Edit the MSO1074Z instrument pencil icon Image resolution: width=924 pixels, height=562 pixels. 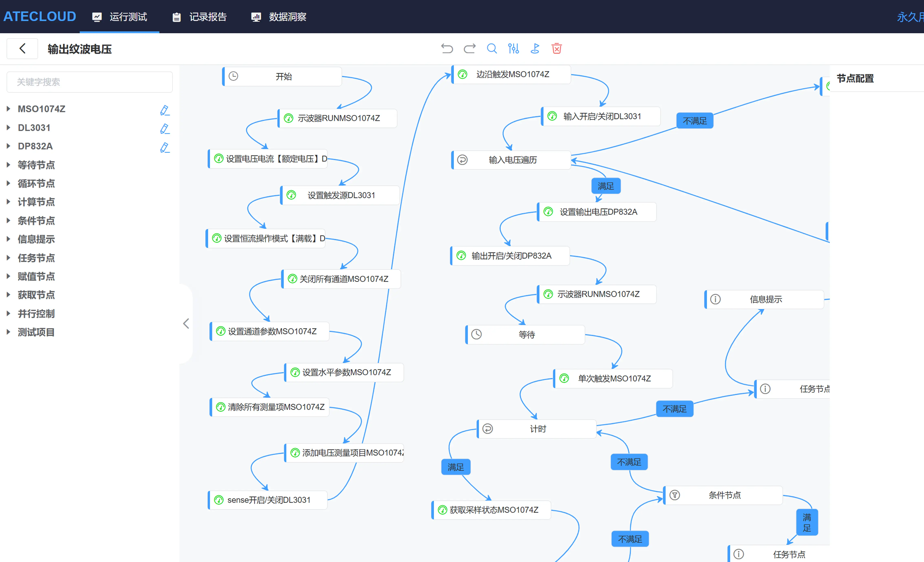pos(165,110)
